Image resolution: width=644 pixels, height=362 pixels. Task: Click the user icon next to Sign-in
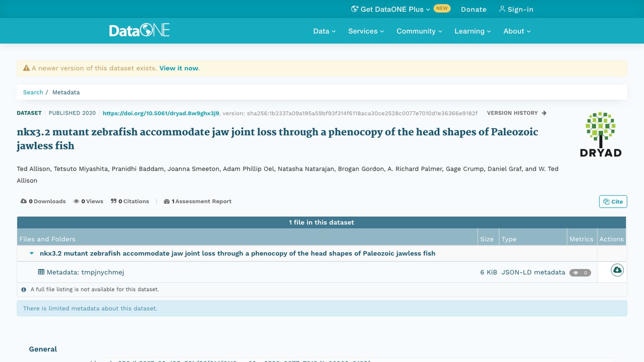[x=502, y=9]
